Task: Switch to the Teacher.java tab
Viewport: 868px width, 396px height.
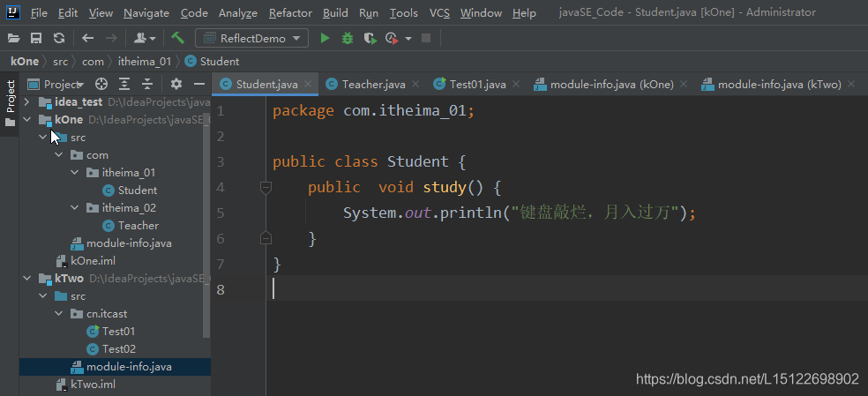Action: (374, 84)
